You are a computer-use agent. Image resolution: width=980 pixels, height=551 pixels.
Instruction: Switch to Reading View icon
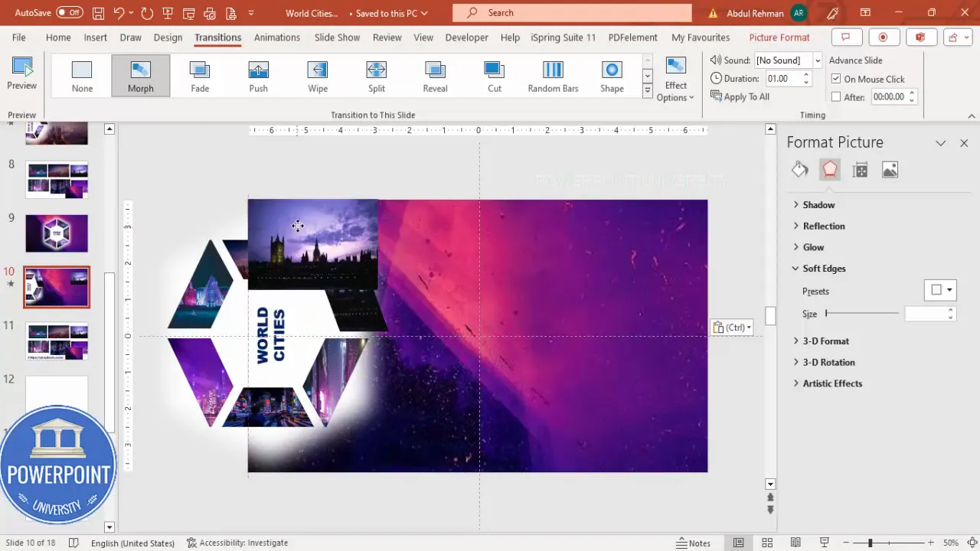(795, 543)
